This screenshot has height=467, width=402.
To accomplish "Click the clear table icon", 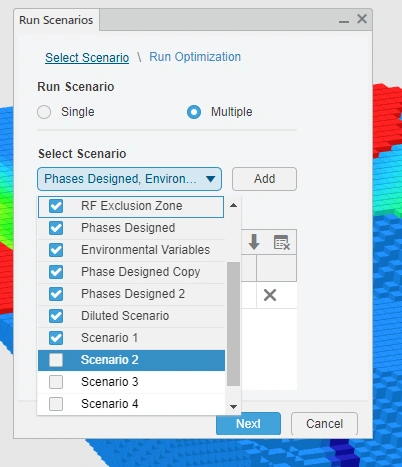I will (282, 242).
